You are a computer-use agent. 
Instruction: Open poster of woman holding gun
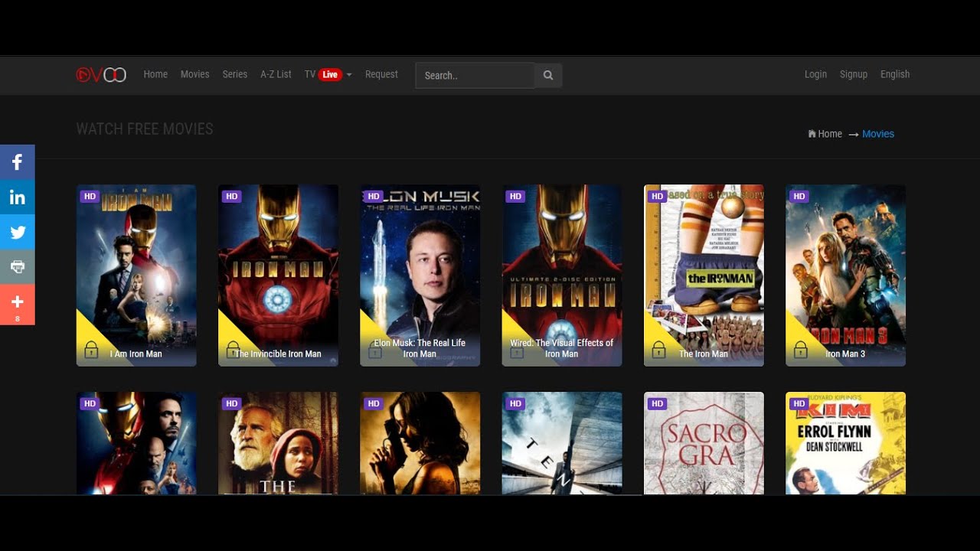click(x=420, y=443)
